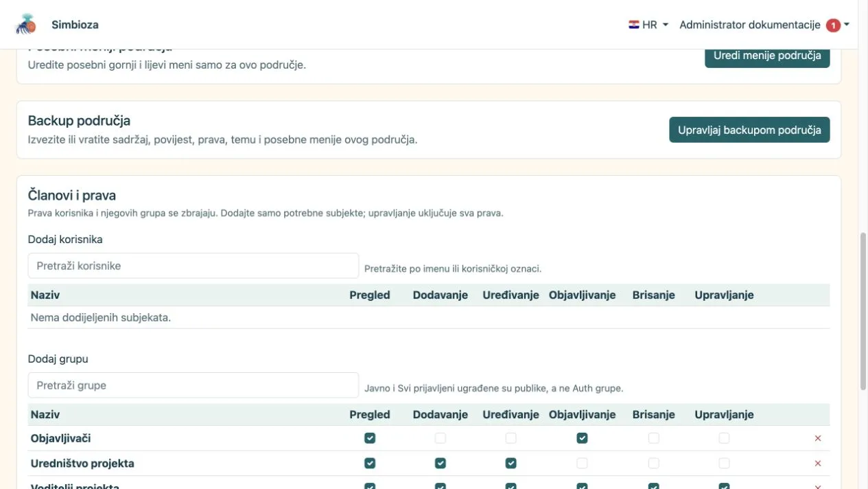868x489 pixels.
Task: Click the Upravljanje header in the users table
Action: pyautogui.click(x=724, y=295)
